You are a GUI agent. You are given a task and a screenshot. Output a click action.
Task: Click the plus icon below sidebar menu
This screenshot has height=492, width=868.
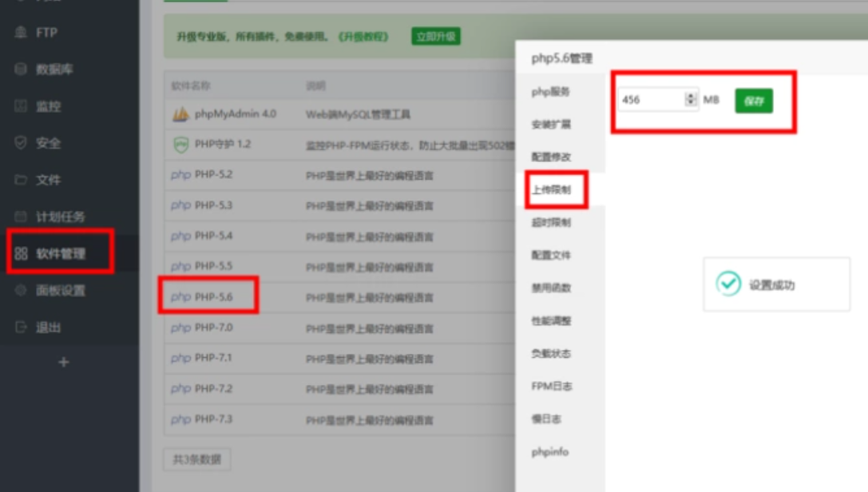[64, 362]
